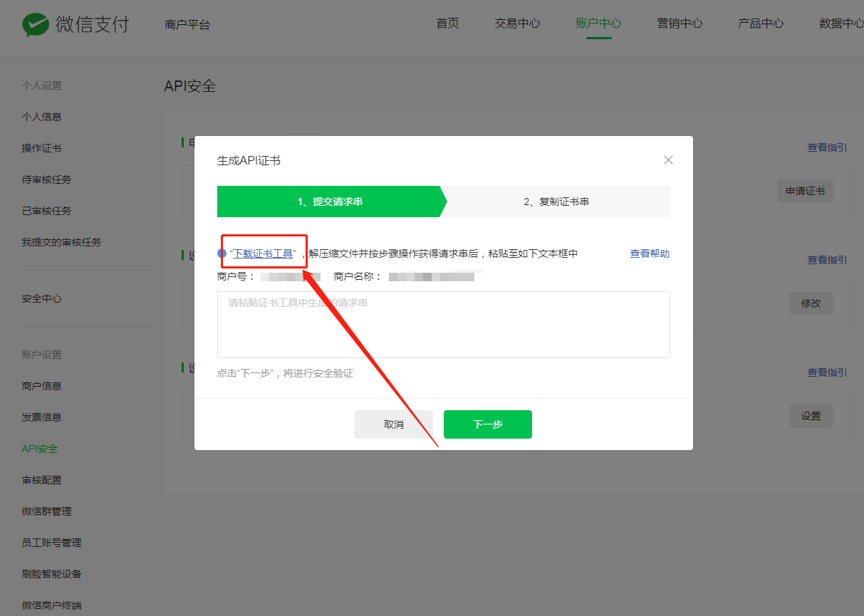This screenshot has height=616, width=864.
Task: Open 操作证书 in the sidebar
Action: [x=41, y=148]
